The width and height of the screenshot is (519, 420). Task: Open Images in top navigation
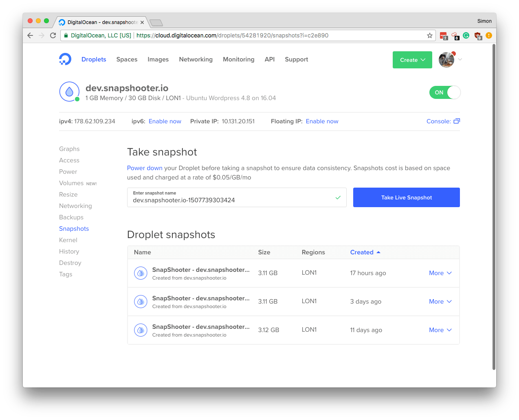(158, 59)
